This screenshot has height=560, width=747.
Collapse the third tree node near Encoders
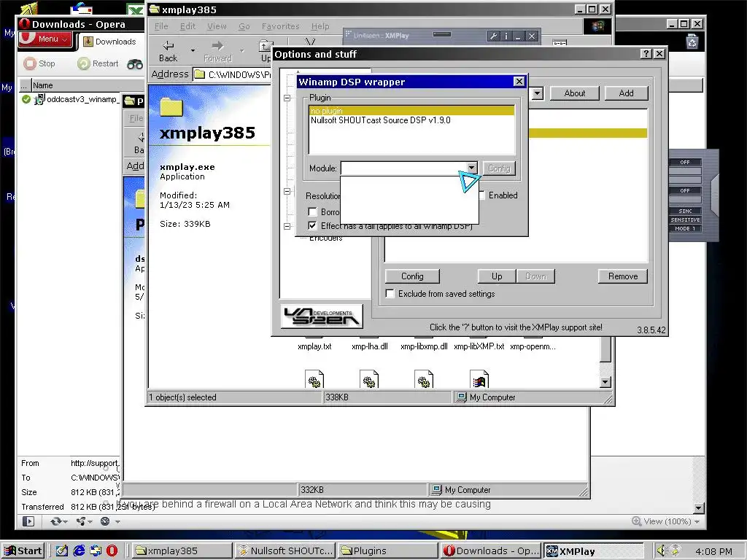coord(287,226)
